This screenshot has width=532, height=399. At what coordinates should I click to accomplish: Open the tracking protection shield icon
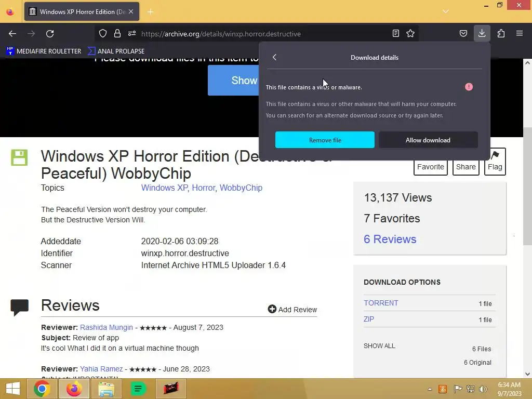[103, 33]
